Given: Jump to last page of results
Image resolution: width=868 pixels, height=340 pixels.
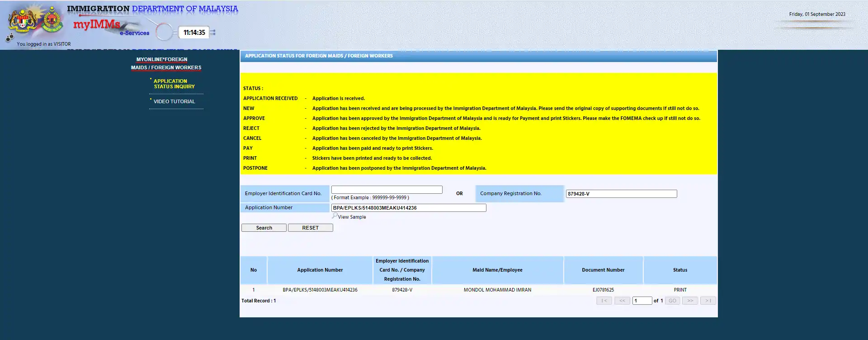Looking at the screenshot, I should 708,301.
